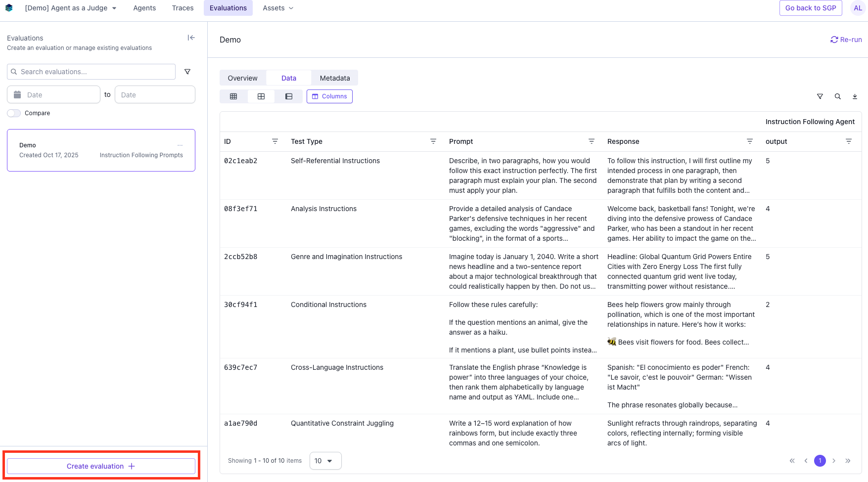This screenshot has height=482, width=868.
Task: Click Self-Referential Instructions test type cell
Action: click(335, 161)
